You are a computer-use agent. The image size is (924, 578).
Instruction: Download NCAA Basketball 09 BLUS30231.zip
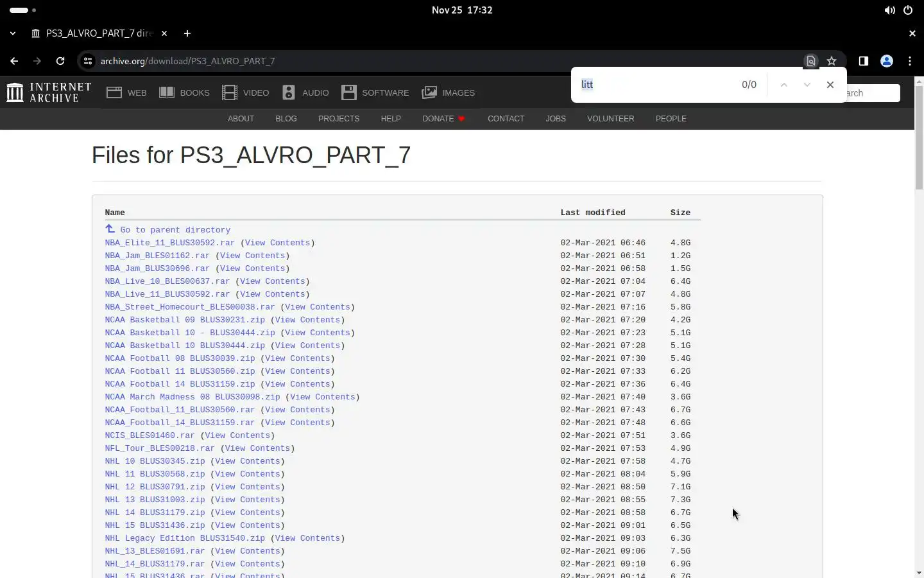(185, 320)
